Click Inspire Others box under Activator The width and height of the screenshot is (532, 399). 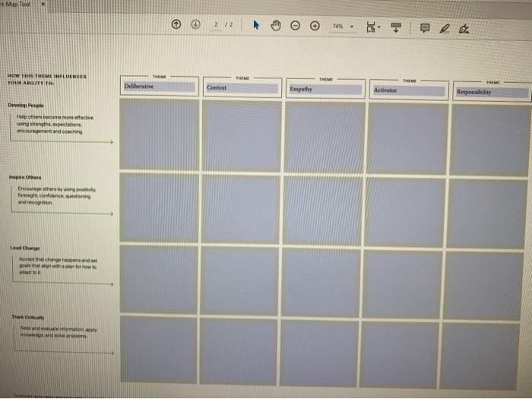coord(405,212)
